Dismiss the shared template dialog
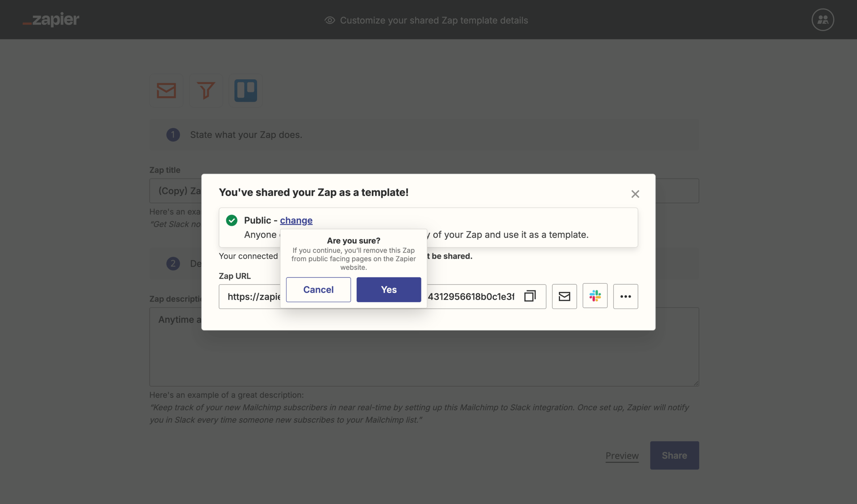Image resolution: width=857 pixels, height=504 pixels. pos(635,194)
